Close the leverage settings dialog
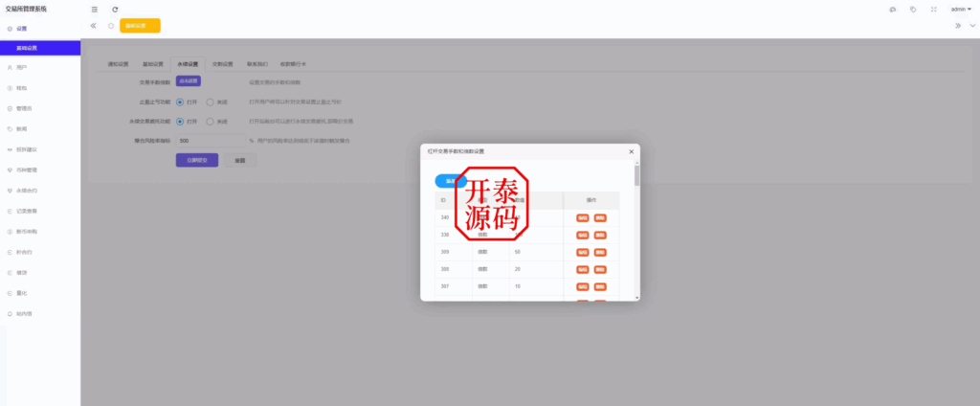980x406 pixels. [631, 151]
